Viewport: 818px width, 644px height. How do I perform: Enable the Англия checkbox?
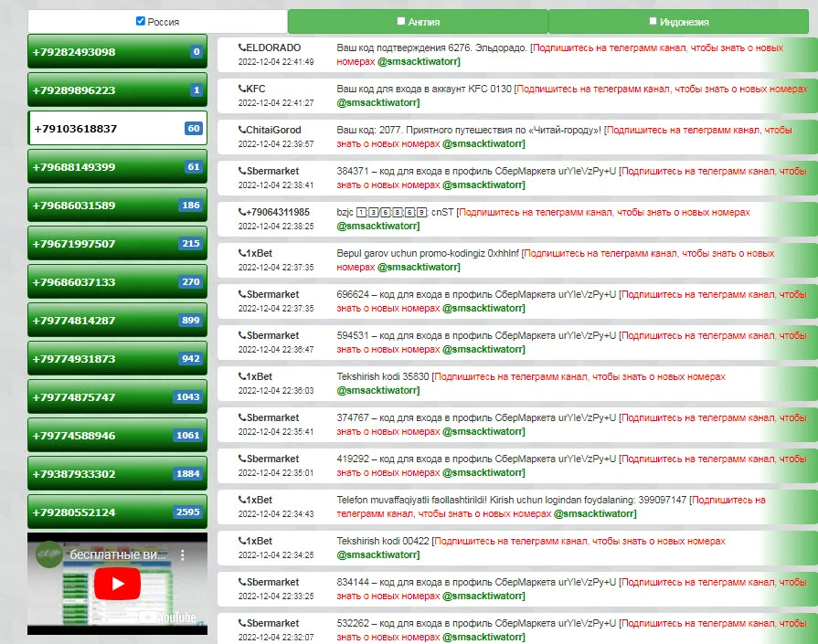click(401, 21)
